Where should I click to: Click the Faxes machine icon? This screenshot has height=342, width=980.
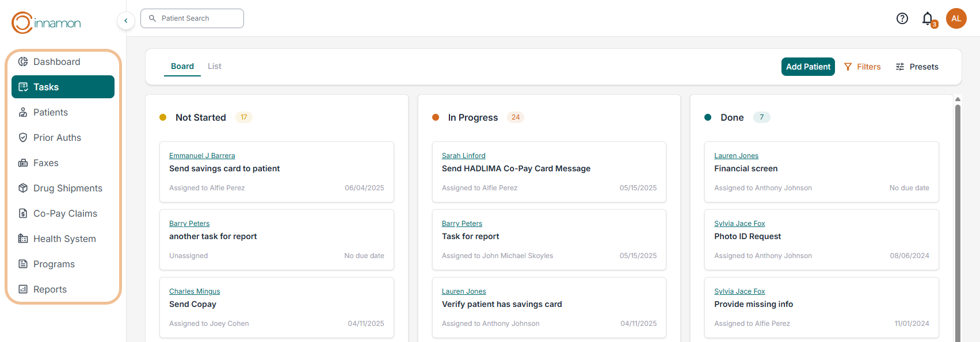[23, 163]
